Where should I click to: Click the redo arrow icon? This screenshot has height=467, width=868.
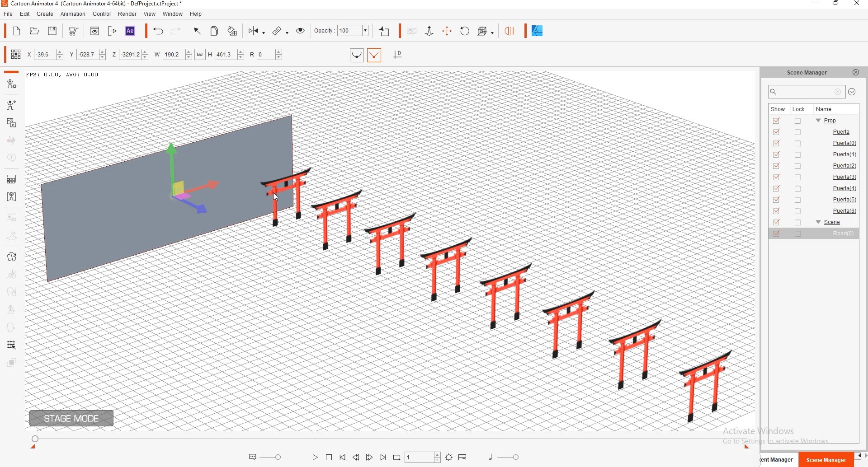[x=176, y=31]
